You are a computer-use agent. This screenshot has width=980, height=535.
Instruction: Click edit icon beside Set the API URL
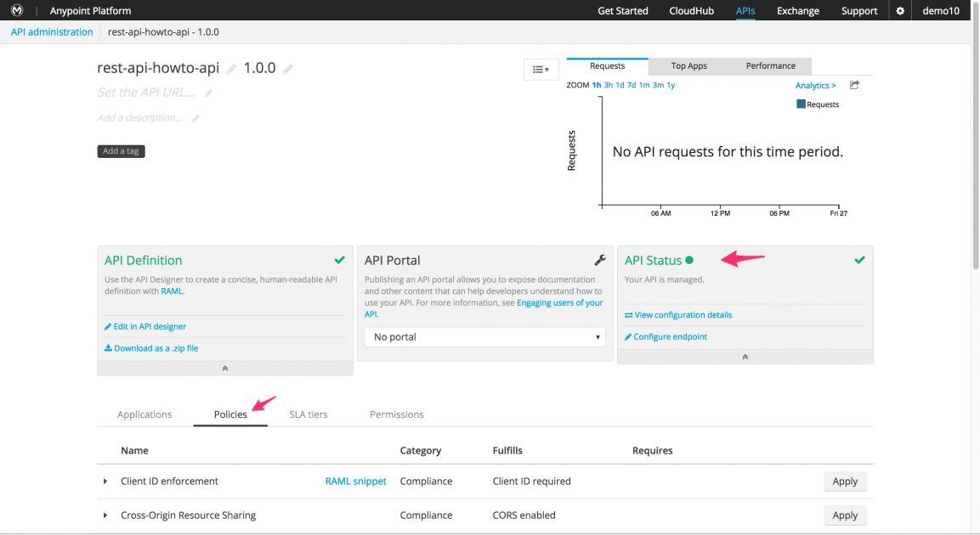click(x=208, y=93)
